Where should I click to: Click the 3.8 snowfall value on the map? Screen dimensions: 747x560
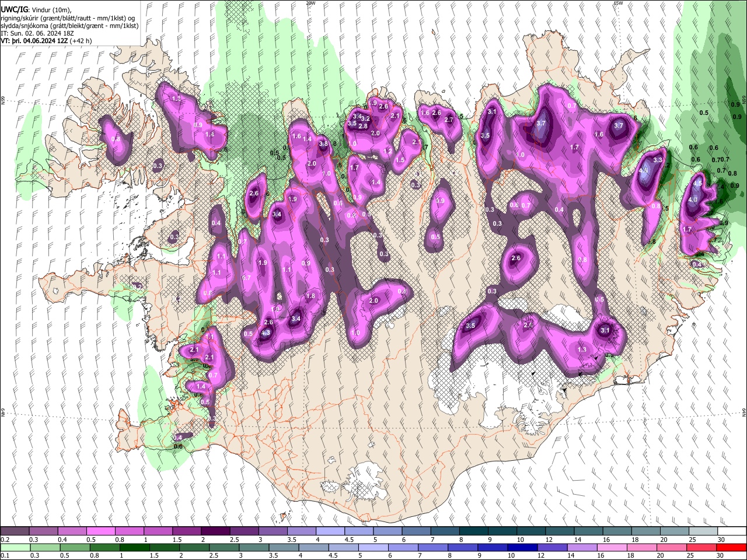tap(323, 143)
